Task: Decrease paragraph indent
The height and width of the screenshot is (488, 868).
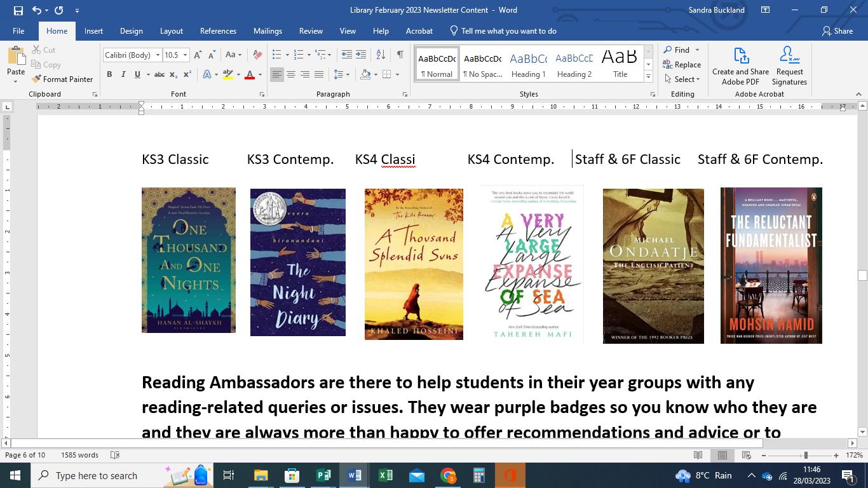Action: 346,55
